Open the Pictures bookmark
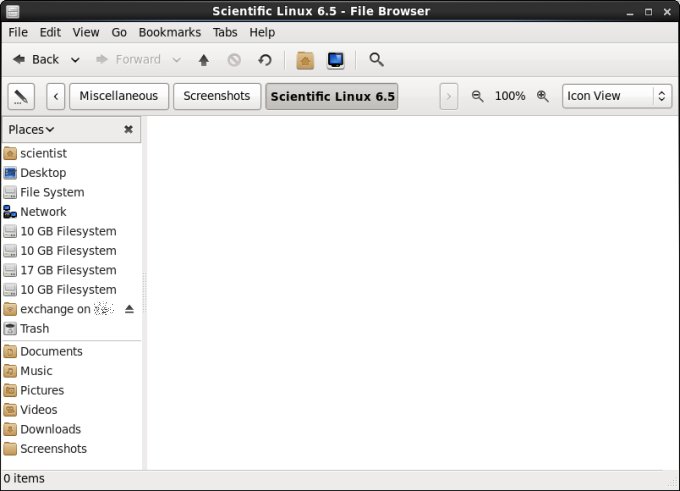 (x=72, y=390)
